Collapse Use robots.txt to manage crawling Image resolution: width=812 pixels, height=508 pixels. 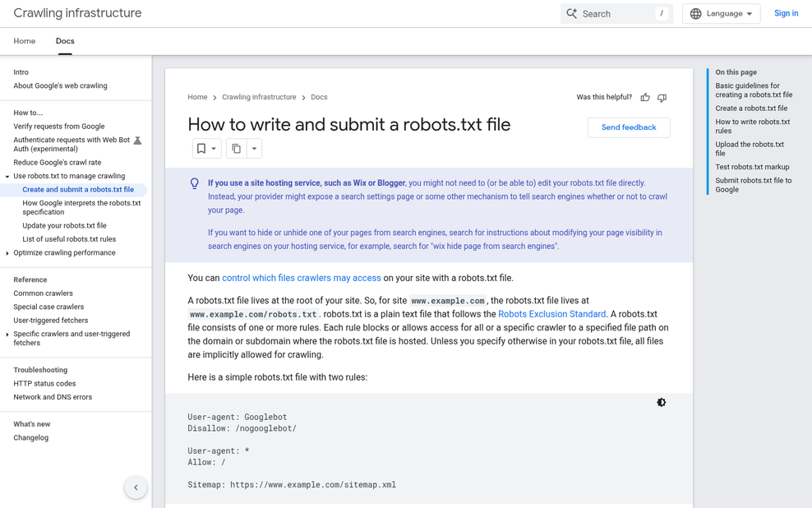(7, 177)
